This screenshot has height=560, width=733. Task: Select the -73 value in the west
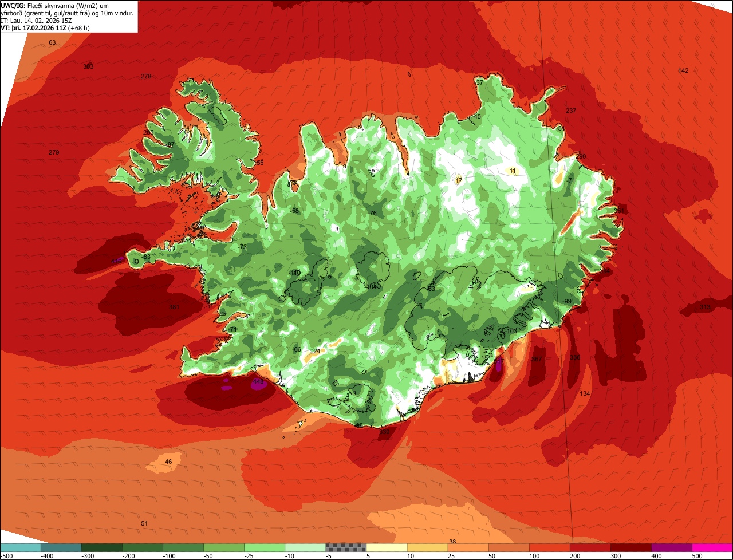click(x=242, y=247)
